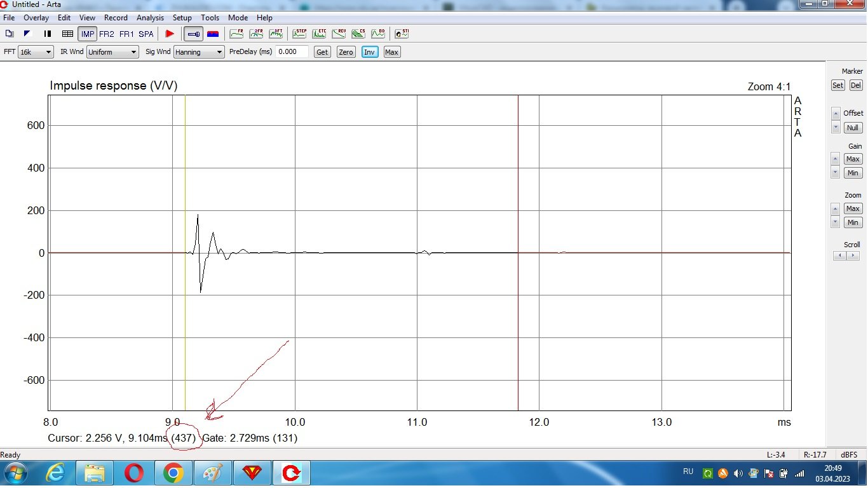The height and width of the screenshot is (488, 868).
Task: Click the Offset Null button
Action: (x=853, y=128)
